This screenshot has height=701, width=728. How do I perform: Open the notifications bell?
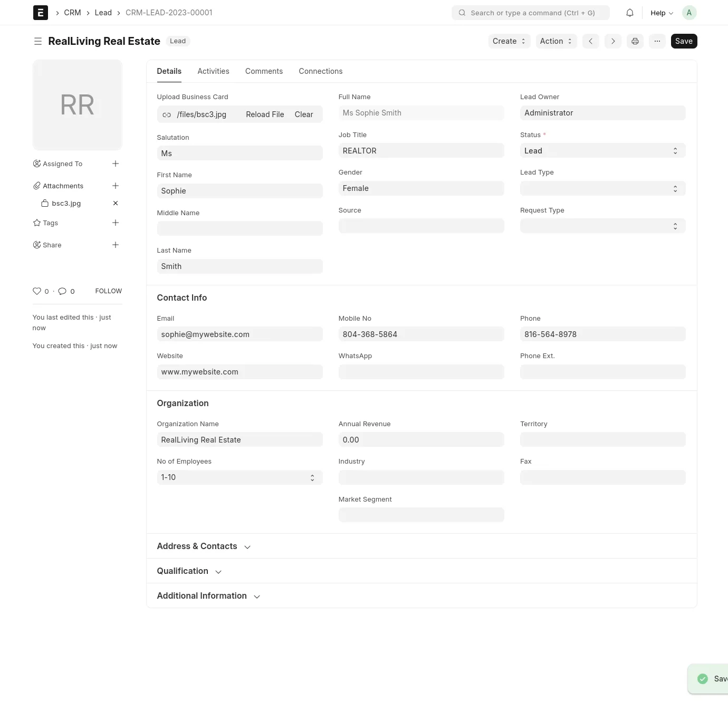click(630, 13)
